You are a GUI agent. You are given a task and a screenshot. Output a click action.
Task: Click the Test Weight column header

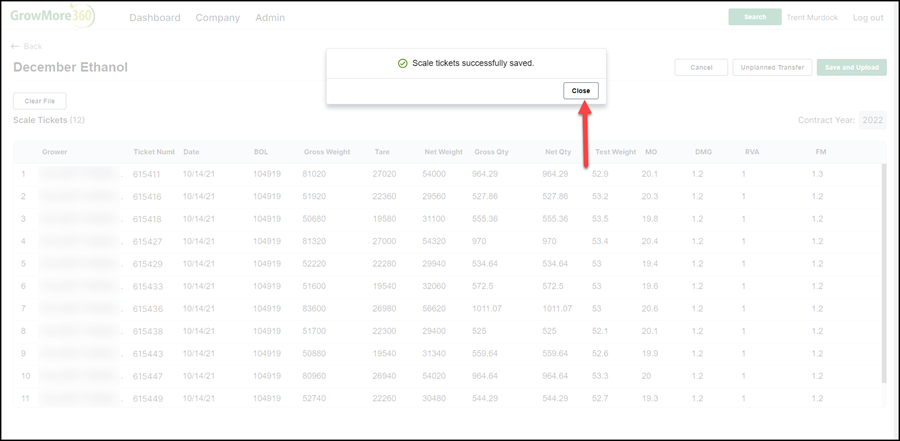tap(615, 152)
